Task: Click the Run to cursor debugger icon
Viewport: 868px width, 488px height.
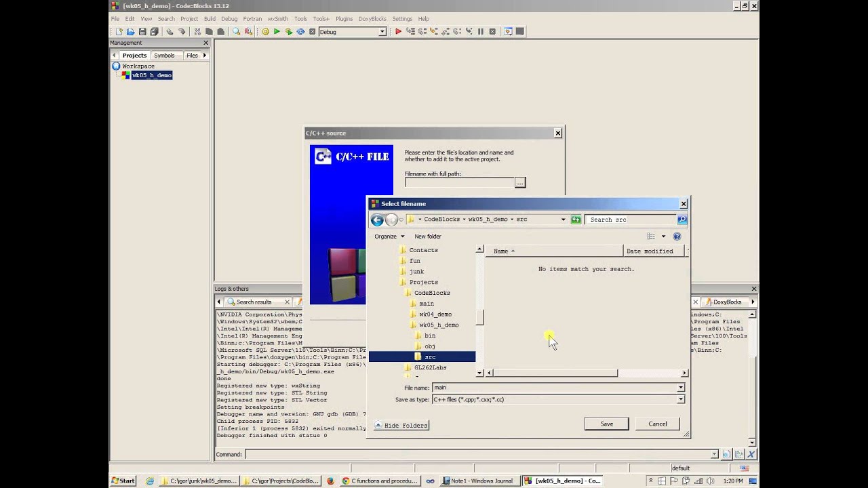Action: (410, 31)
